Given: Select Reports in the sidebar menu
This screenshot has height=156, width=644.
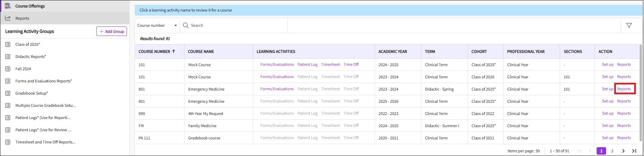Looking at the screenshot, I should pos(65,18).
